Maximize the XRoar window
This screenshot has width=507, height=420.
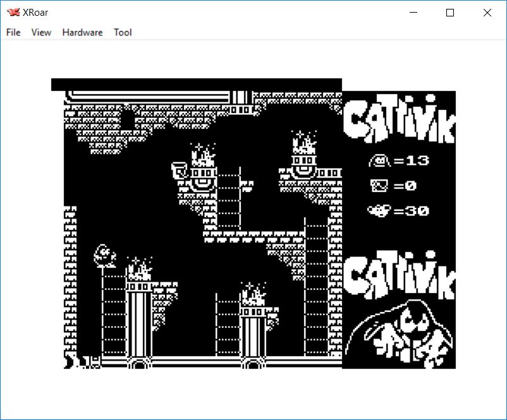(450, 13)
